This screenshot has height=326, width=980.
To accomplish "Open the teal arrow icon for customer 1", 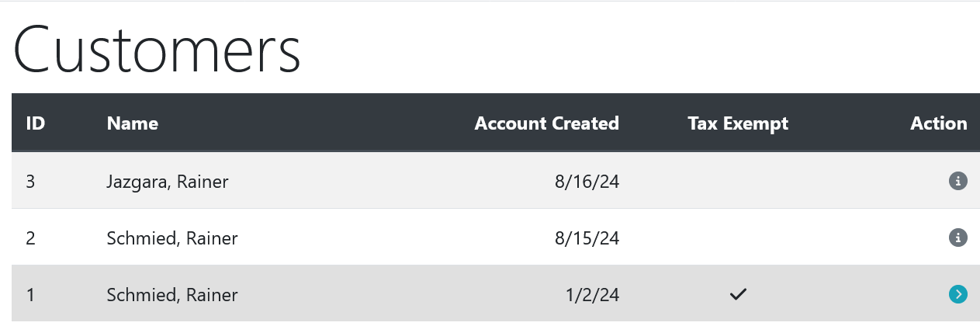I will (x=958, y=294).
